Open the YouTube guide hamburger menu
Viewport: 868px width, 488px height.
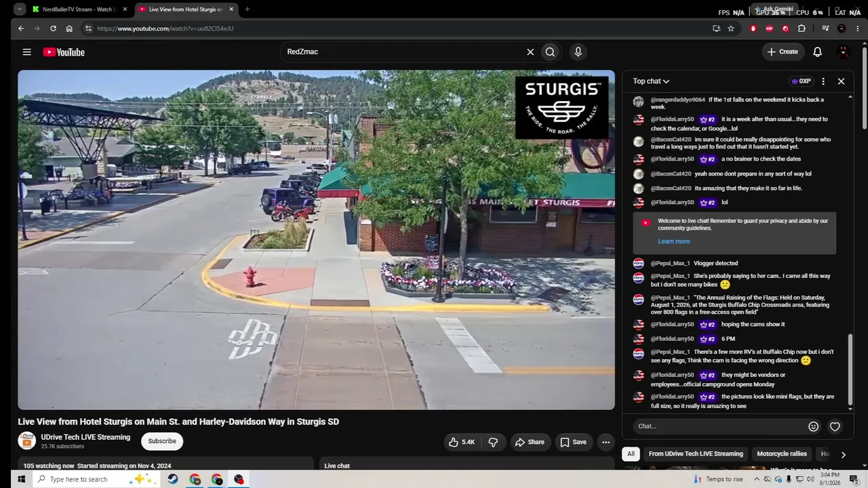click(x=26, y=52)
